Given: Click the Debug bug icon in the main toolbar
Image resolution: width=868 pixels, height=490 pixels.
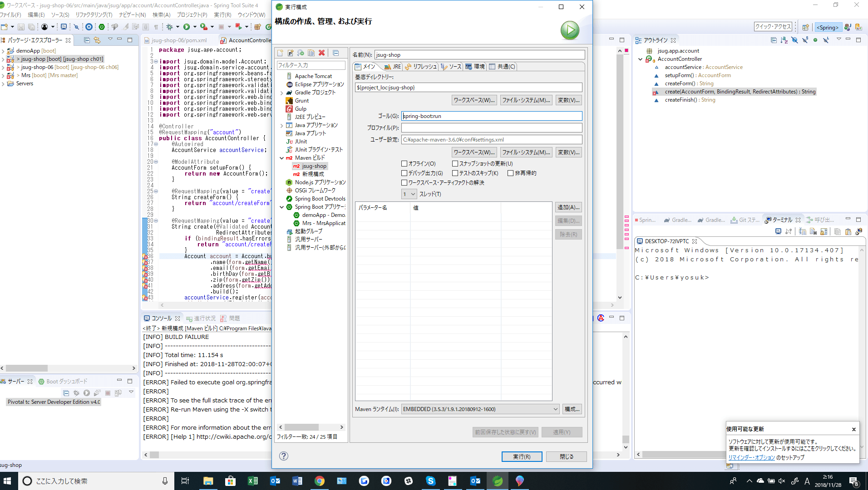Looking at the screenshot, I should (169, 27).
